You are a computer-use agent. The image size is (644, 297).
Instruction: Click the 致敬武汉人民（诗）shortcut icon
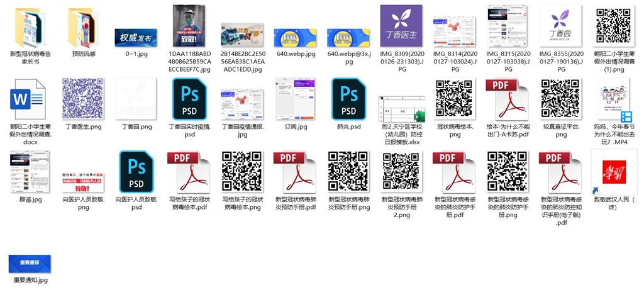[614, 173]
